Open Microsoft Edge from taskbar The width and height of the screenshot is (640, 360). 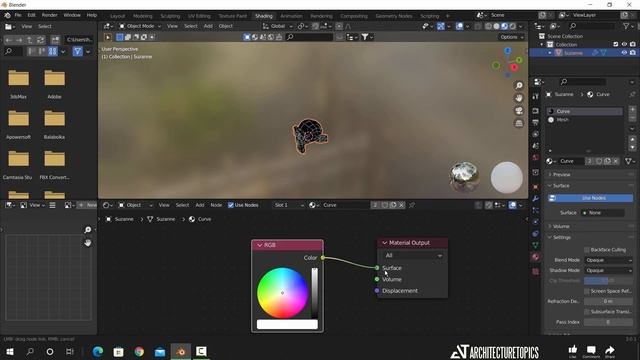(98, 351)
